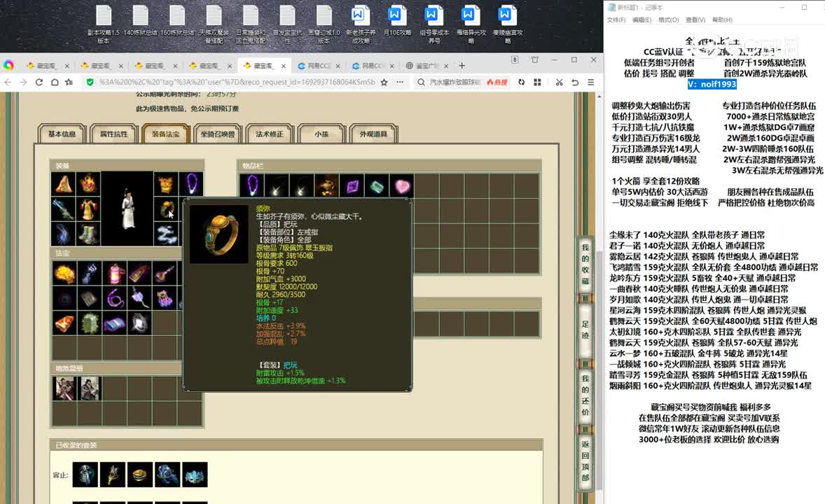Click the 我的还价 side button
The width and height of the screenshot is (825, 504).
tap(585, 395)
